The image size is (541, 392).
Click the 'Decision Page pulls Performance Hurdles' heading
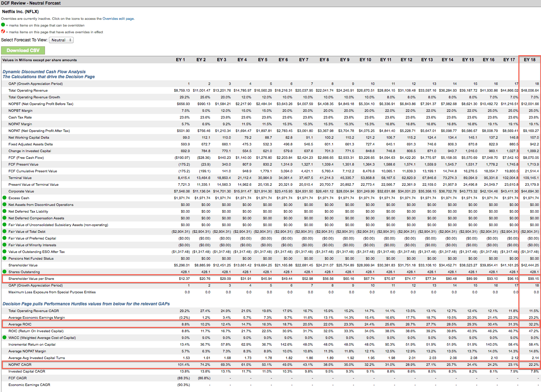coord(86,304)
